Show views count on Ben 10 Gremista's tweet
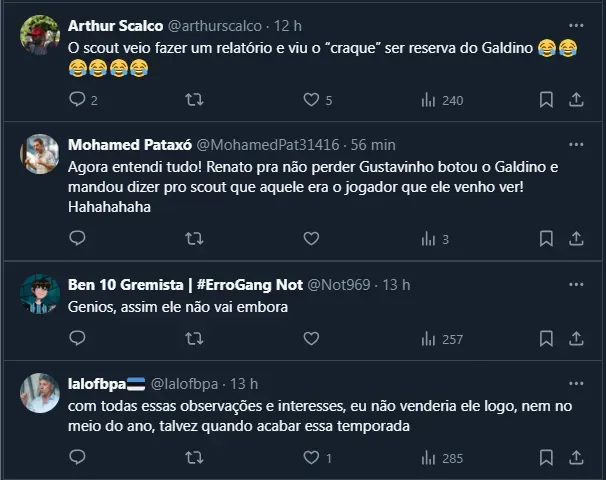Image resolution: width=606 pixels, height=480 pixels. click(429, 339)
